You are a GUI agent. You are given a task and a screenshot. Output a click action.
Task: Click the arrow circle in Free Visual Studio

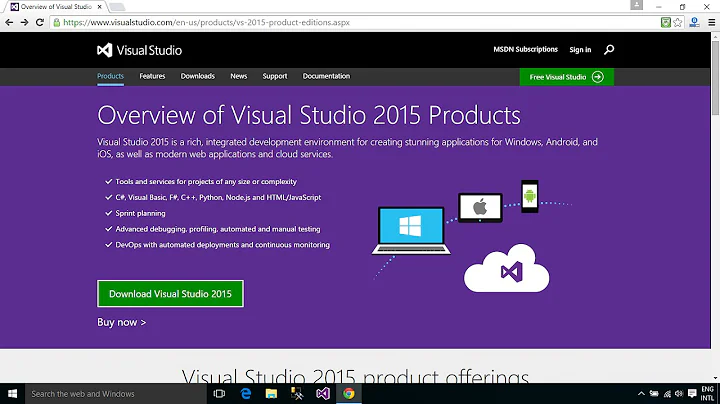pyautogui.click(x=597, y=77)
